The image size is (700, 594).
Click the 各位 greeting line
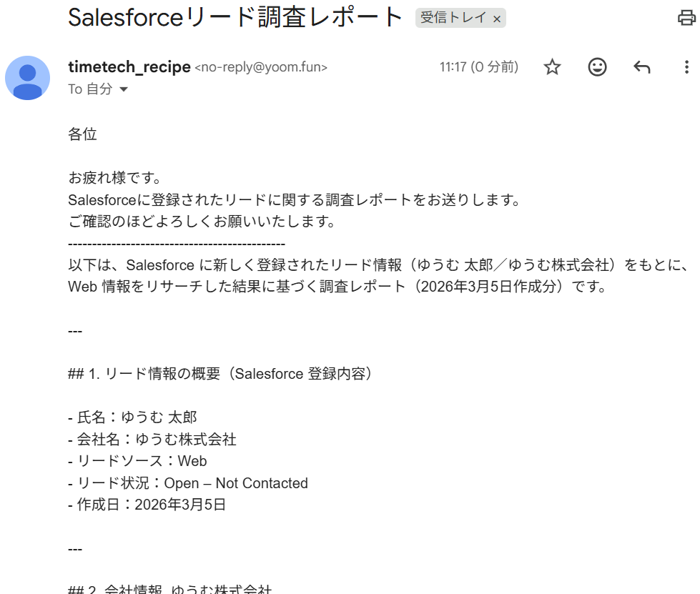point(82,134)
